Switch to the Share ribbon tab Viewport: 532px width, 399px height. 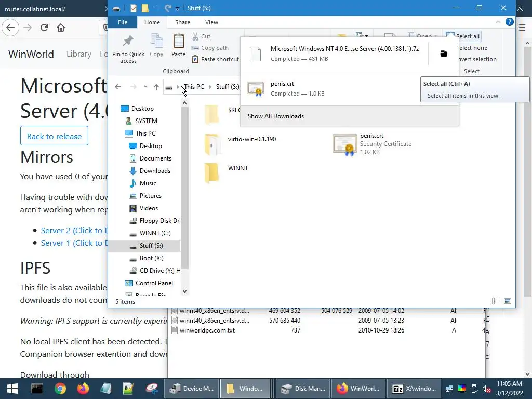pos(182,22)
